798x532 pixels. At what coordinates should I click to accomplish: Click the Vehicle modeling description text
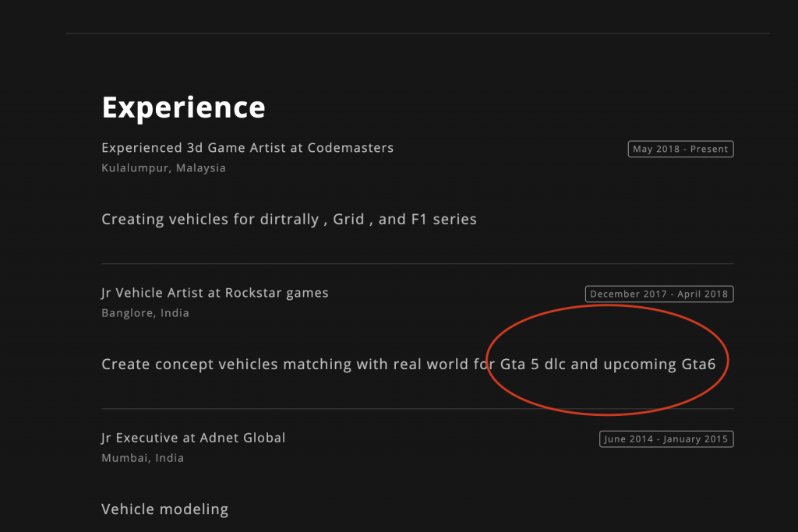click(x=164, y=509)
